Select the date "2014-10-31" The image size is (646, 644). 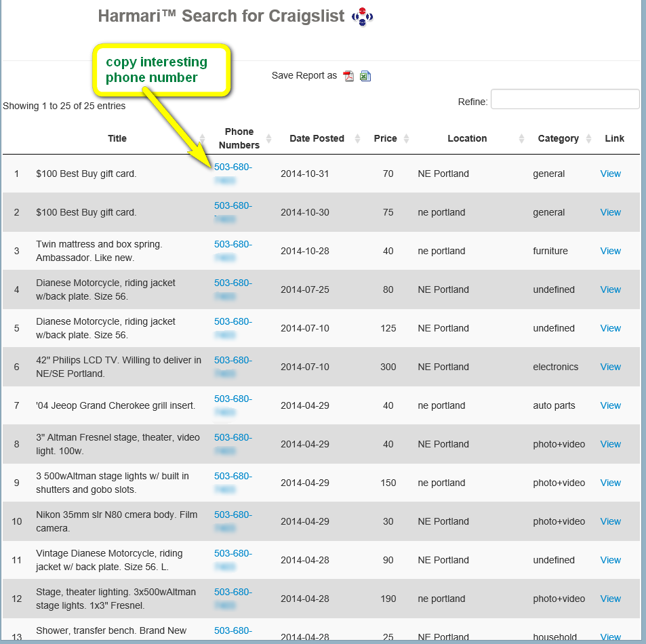pyautogui.click(x=305, y=174)
